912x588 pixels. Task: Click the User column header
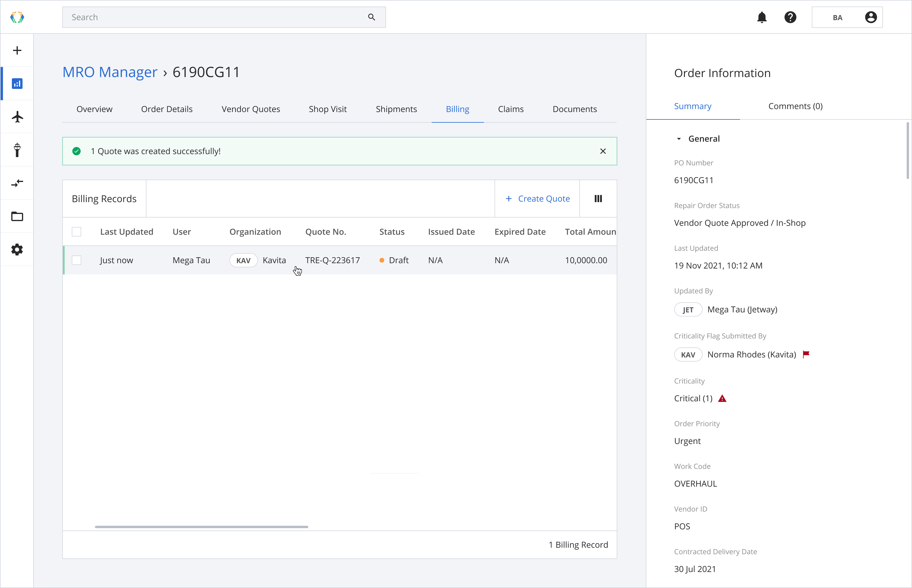pyautogui.click(x=181, y=232)
